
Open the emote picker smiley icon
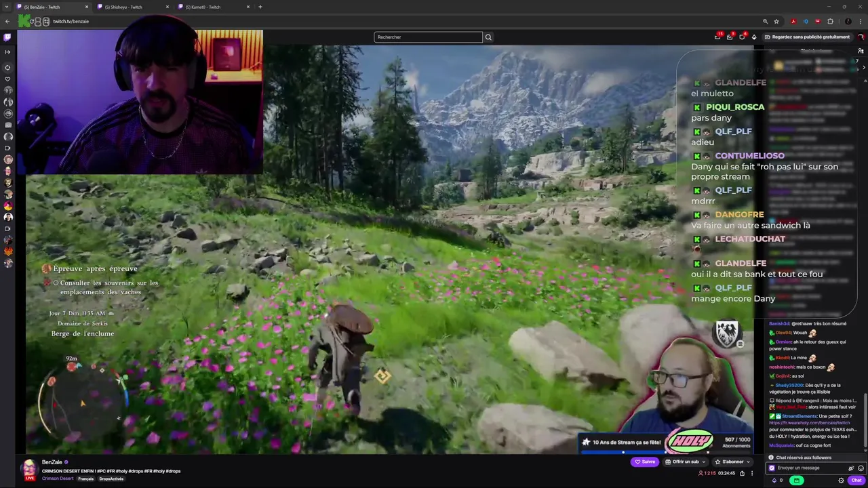pos(861,468)
